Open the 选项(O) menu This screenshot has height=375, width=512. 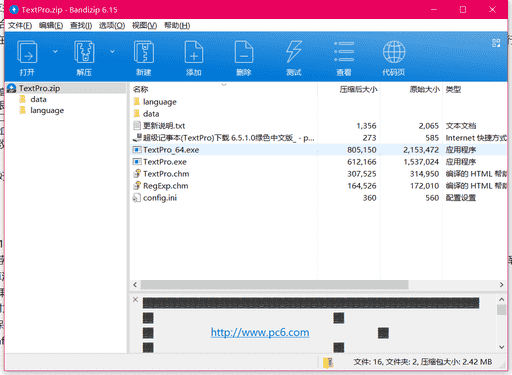coord(112,26)
